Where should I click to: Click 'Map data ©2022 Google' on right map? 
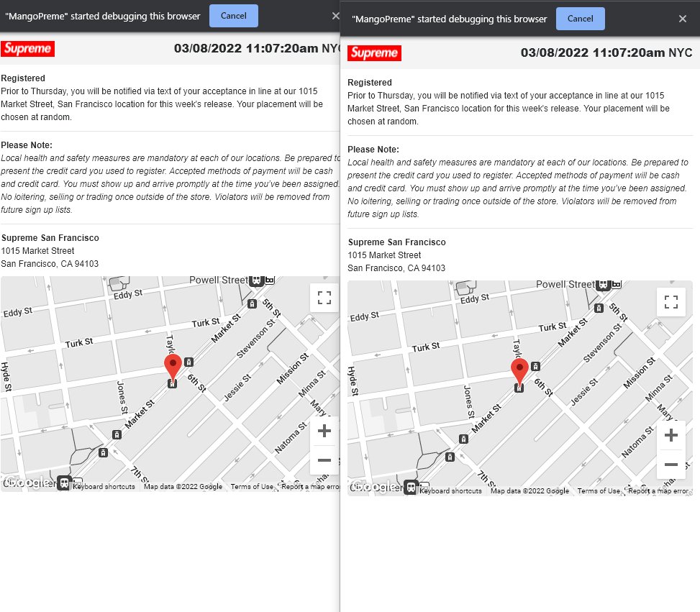click(530, 491)
